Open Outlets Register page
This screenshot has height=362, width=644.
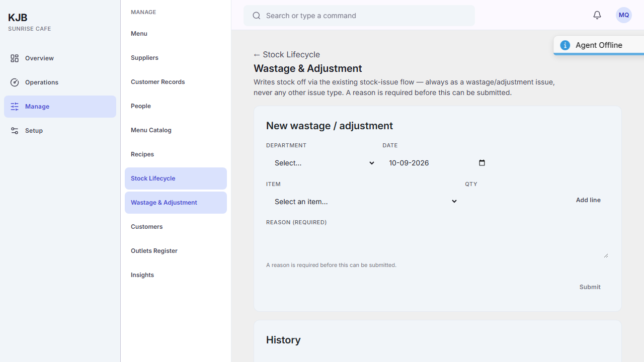pyautogui.click(x=176, y=251)
